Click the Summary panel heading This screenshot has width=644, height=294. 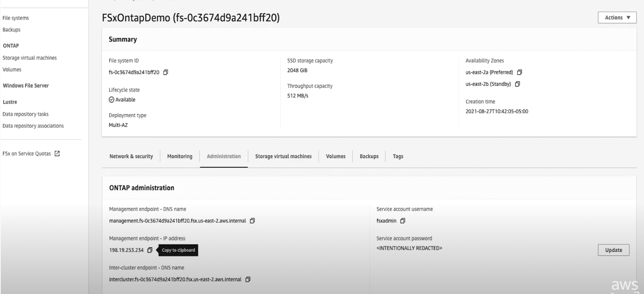click(123, 39)
